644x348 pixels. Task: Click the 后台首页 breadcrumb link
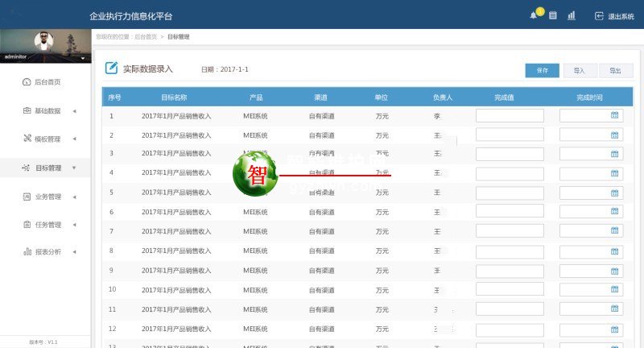coord(145,37)
